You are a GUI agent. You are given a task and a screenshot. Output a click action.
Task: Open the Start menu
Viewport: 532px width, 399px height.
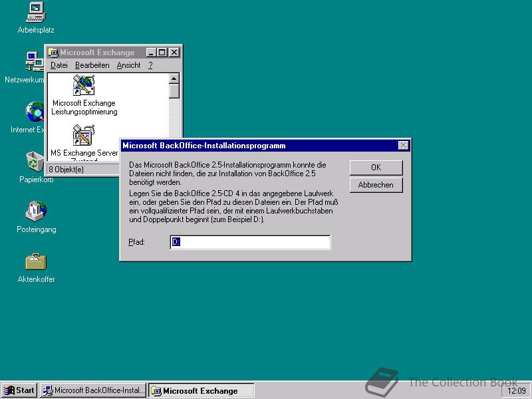tap(19, 390)
